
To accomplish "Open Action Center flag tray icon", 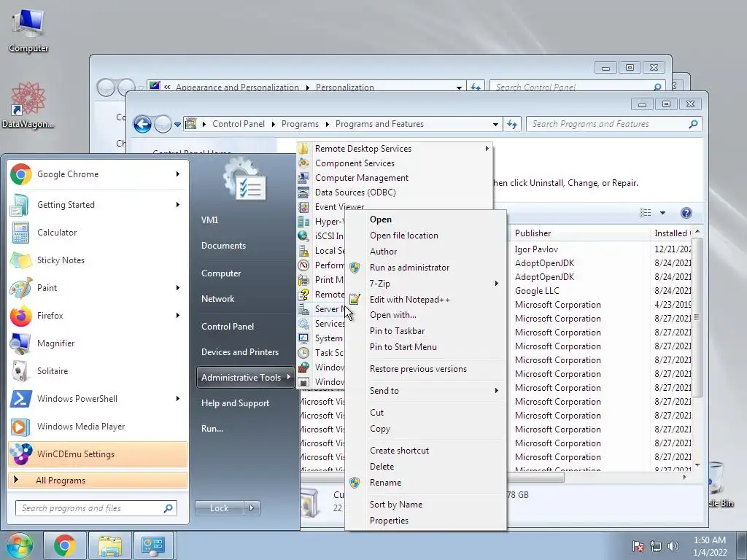I will (x=638, y=546).
